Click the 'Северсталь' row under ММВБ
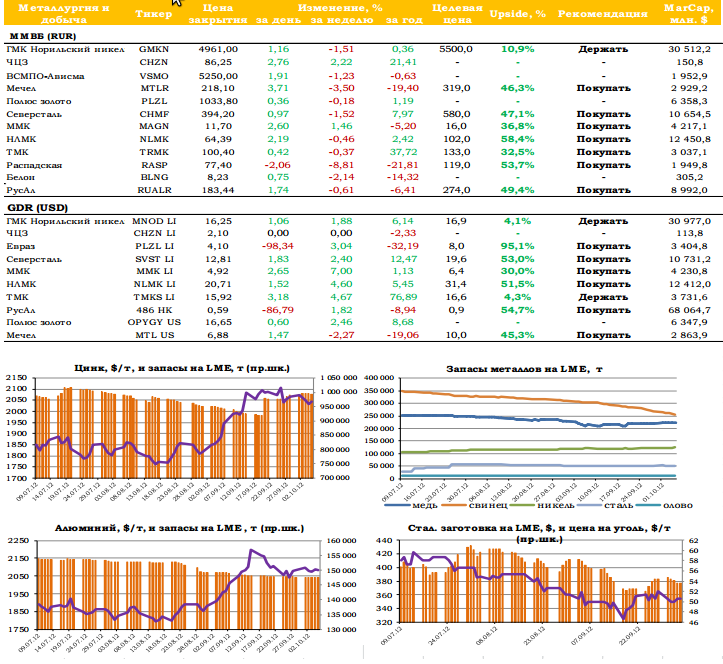Image resolution: width=723 pixels, height=664 pixels. tap(34, 114)
